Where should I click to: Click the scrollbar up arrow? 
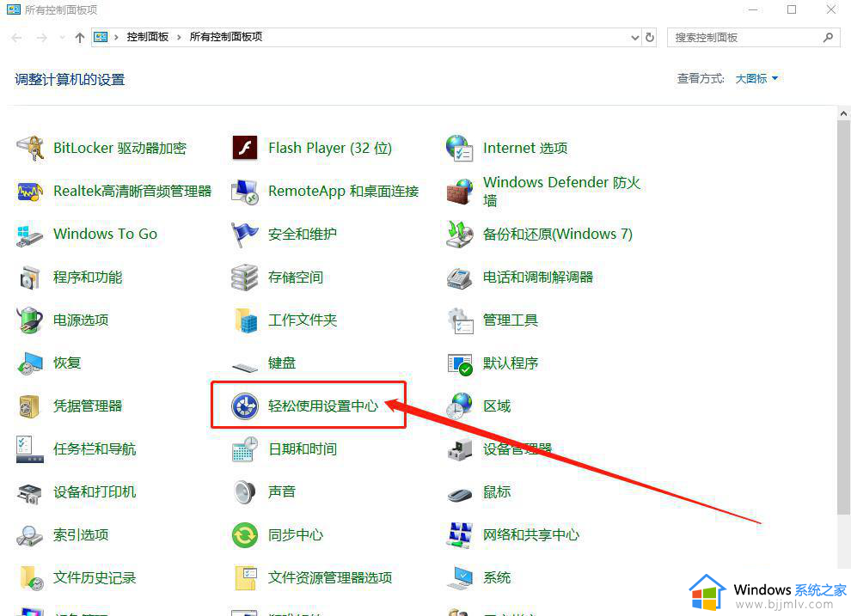click(843, 113)
